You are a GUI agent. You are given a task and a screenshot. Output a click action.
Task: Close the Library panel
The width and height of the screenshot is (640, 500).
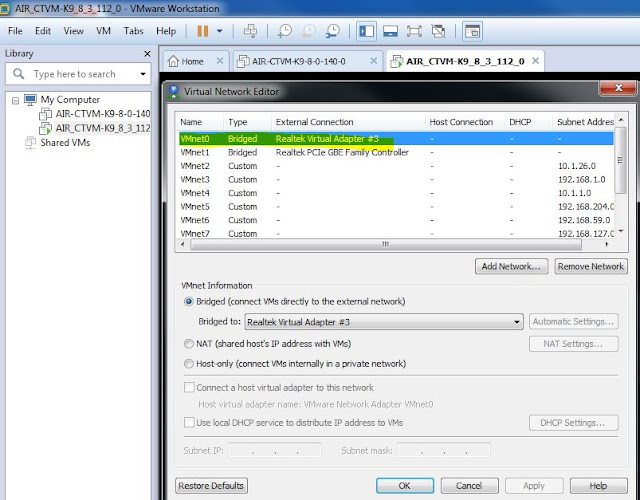pyautogui.click(x=147, y=54)
